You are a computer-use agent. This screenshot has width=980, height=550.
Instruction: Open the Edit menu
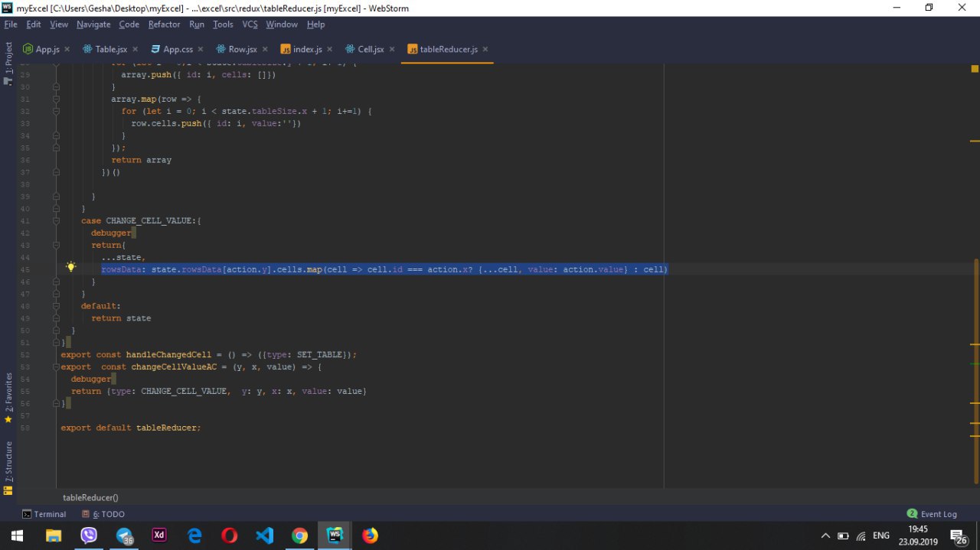click(x=34, y=24)
